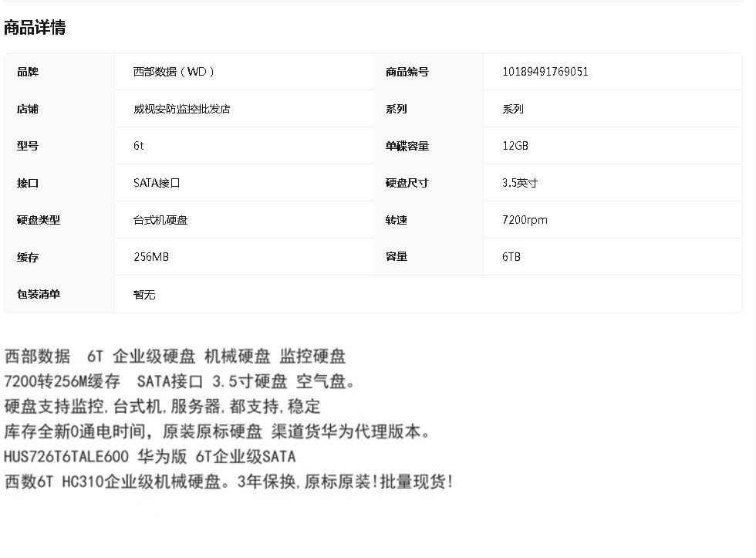Click the 商品详情 heading
This screenshot has width=756, height=558.
[x=35, y=28]
